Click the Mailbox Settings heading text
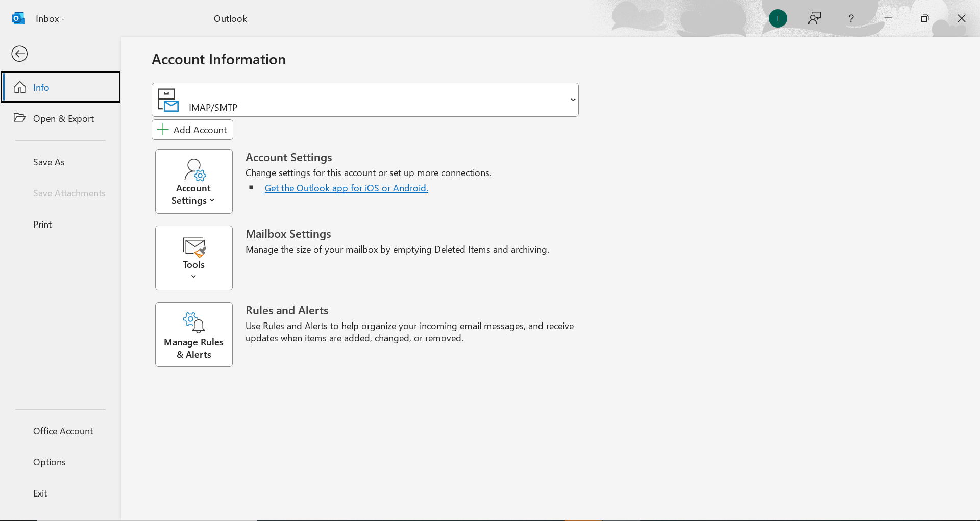980x521 pixels. tap(288, 234)
